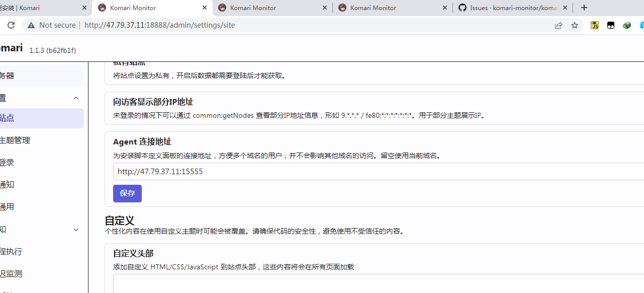This screenshot has height=293, width=644.
Task: Reload the current page
Action: (x=11, y=25)
